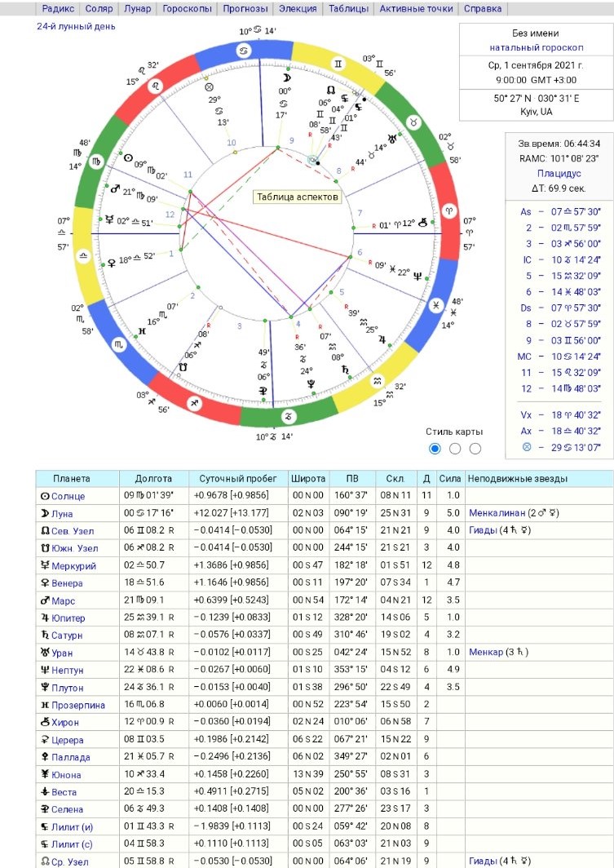Open the Луна planet link in table
Screen dimensions: 614x868
pos(62,514)
